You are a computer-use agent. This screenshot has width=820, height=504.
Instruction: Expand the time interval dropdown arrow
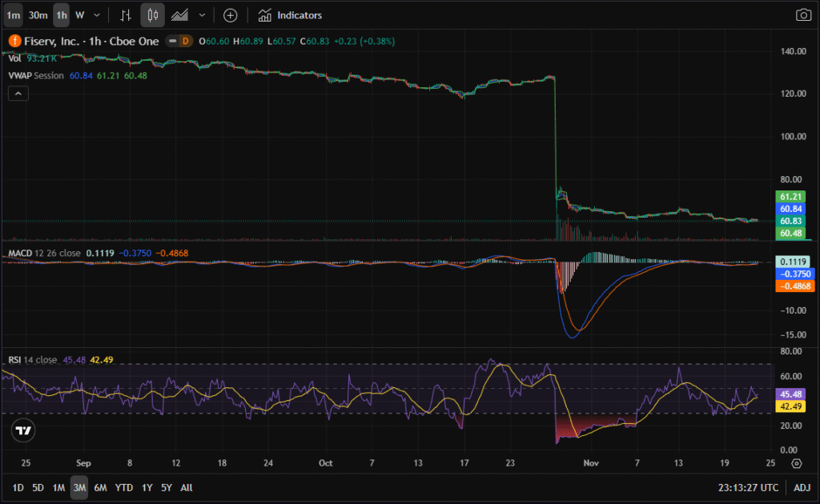click(97, 15)
